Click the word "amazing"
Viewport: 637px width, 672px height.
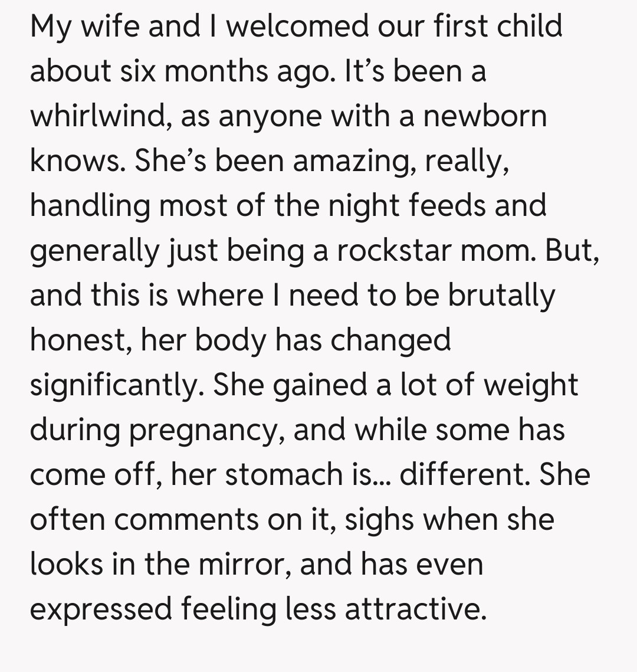pos(348,161)
